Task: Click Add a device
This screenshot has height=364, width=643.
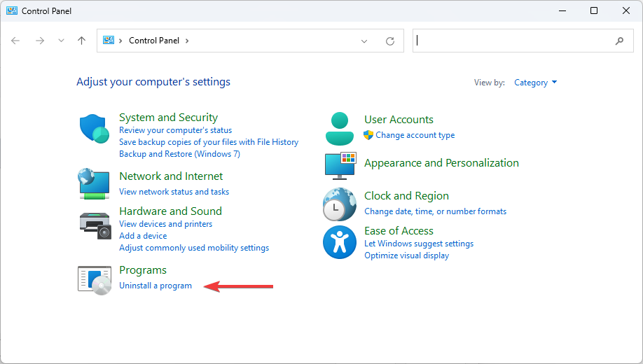Action: click(x=143, y=236)
